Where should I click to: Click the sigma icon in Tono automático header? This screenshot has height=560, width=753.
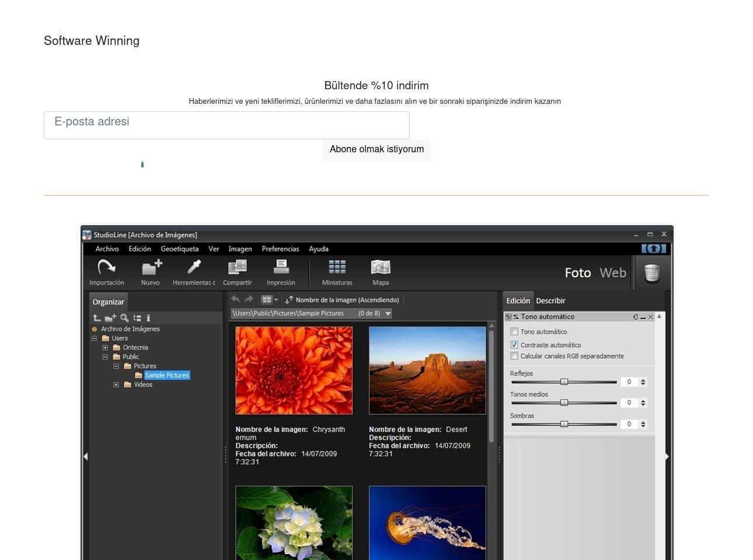[516, 317]
